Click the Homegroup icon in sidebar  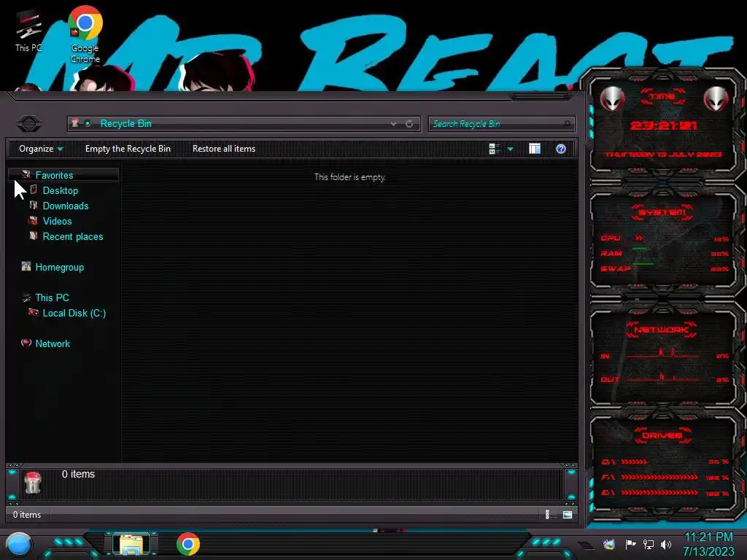pyautogui.click(x=26, y=267)
